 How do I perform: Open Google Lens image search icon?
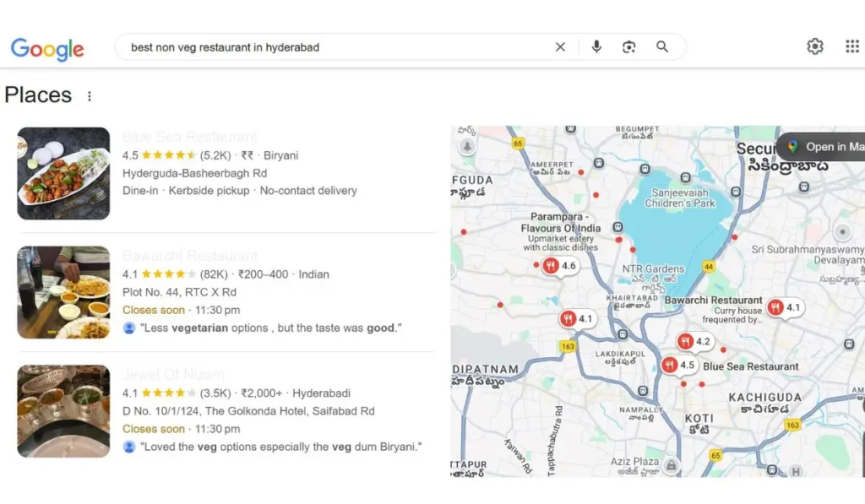click(x=628, y=47)
